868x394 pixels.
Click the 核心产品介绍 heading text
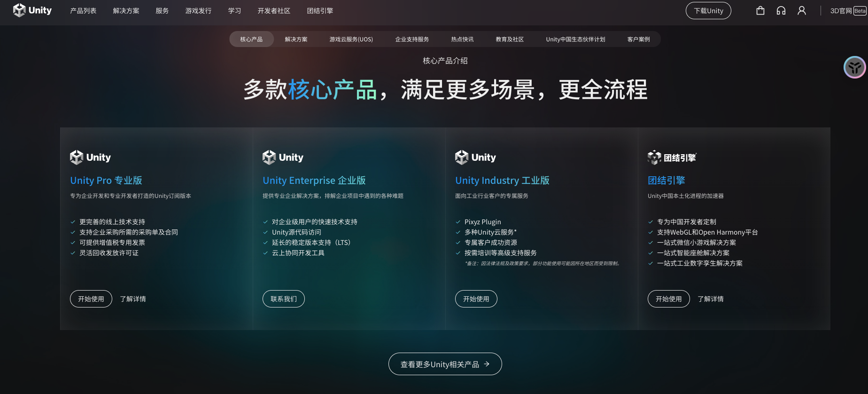click(x=445, y=61)
